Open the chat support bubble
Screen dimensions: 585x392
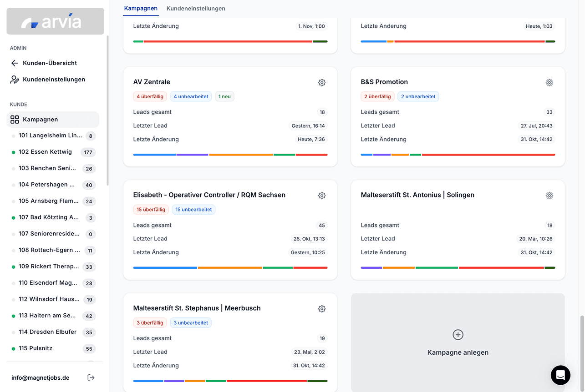click(x=560, y=375)
